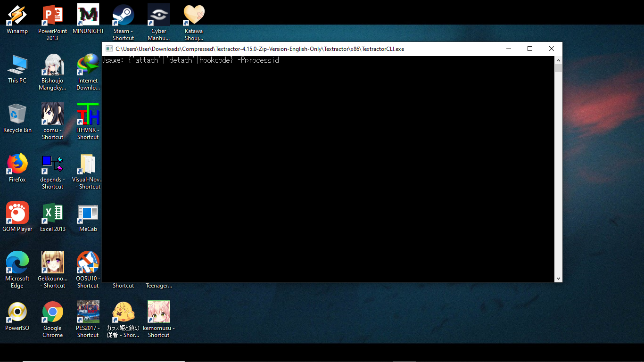Viewport: 644px width, 362px height.
Task: Click the console scrollbar down arrow
Action: coord(558,278)
